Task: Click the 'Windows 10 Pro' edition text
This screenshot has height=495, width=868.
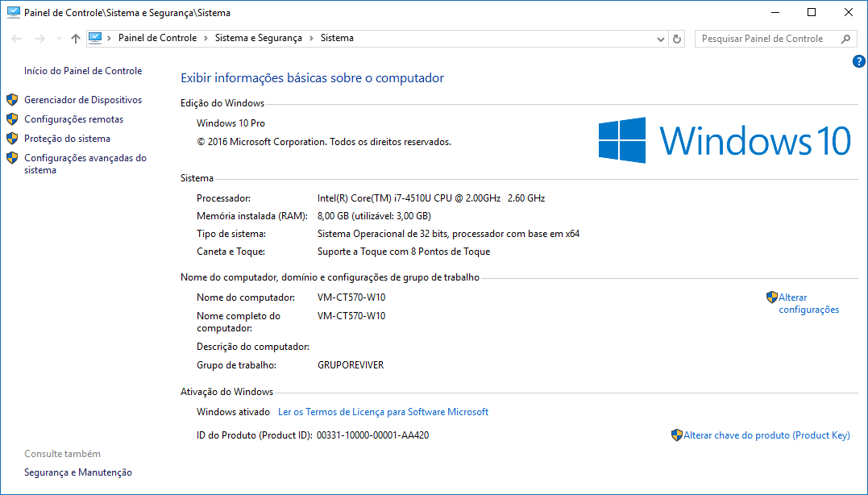Action: click(230, 123)
